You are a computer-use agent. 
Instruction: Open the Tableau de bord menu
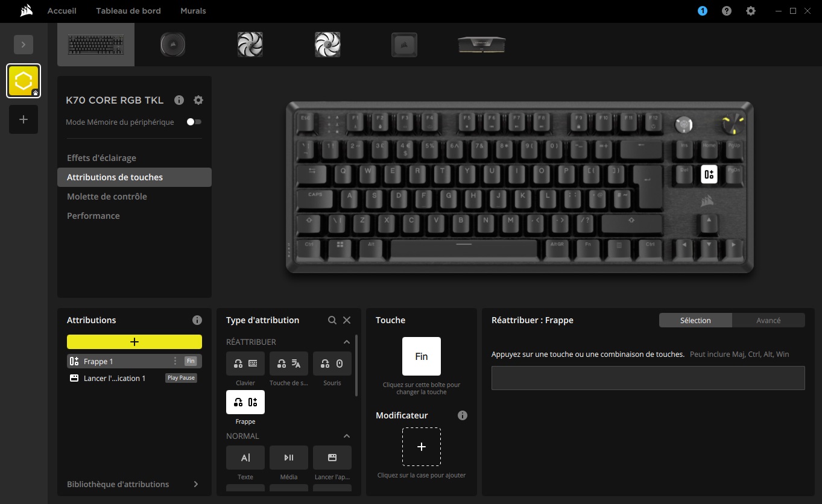click(x=128, y=11)
